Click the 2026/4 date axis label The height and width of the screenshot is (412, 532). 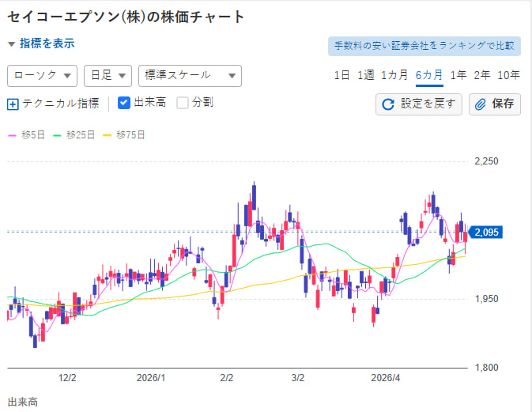point(386,378)
